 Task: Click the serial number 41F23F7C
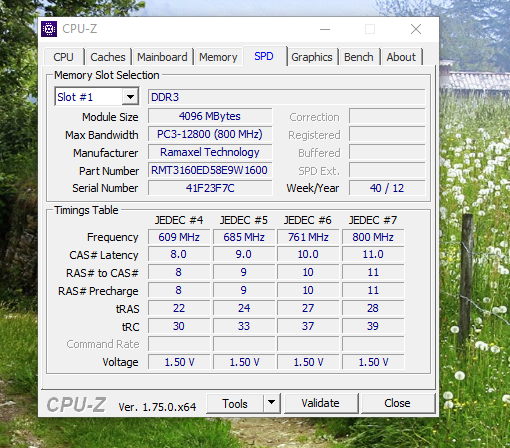click(x=210, y=188)
